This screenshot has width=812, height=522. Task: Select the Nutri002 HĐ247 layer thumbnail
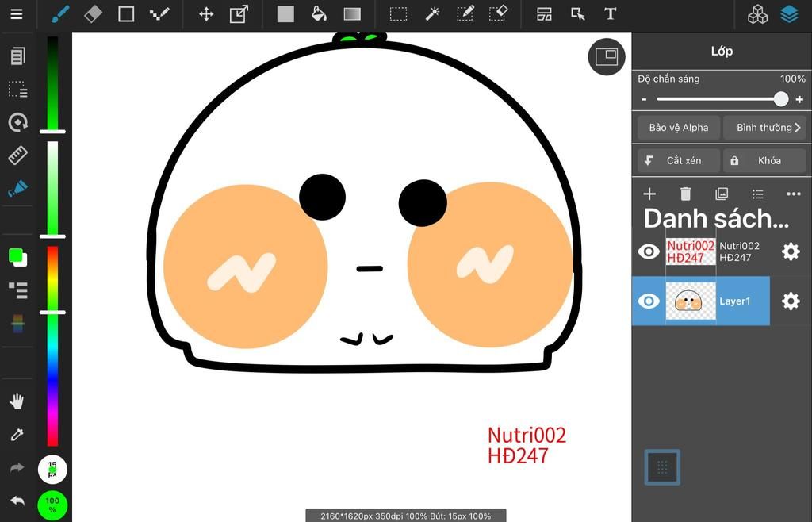pyautogui.click(x=691, y=251)
